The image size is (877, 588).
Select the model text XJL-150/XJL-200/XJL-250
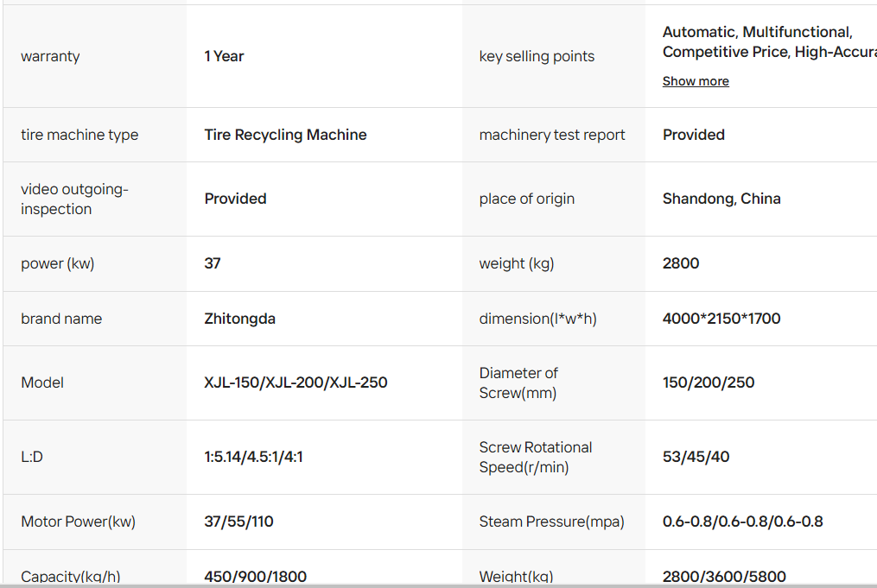click(296, 383)
